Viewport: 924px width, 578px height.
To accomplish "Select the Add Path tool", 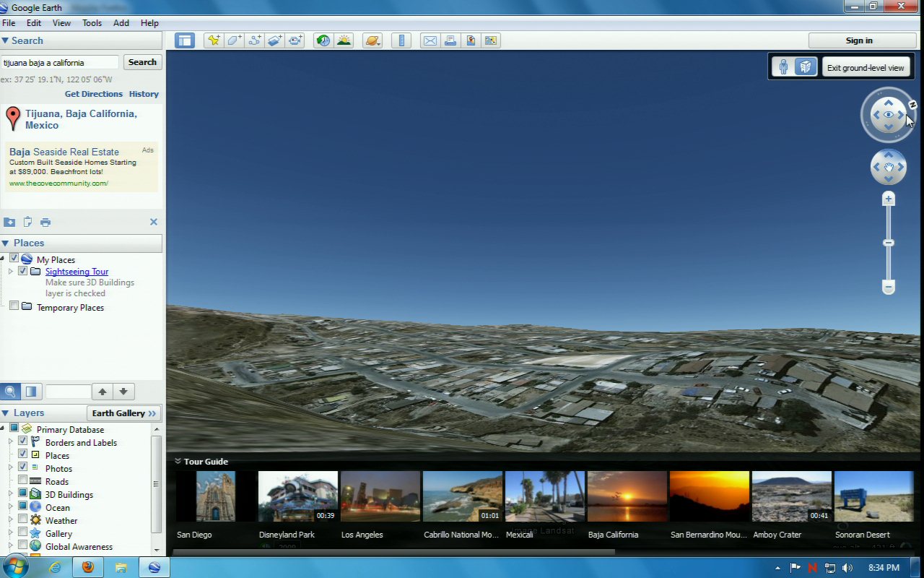I will 255,40.
